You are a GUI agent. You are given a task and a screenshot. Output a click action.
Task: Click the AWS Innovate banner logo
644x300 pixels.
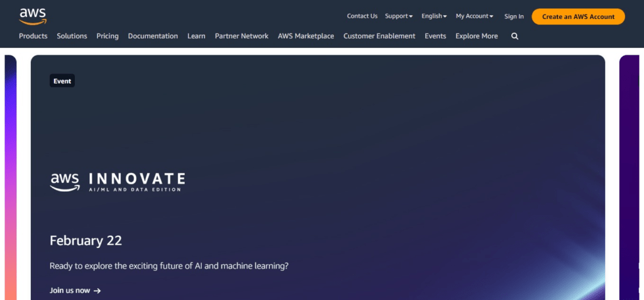click(117, 181)
